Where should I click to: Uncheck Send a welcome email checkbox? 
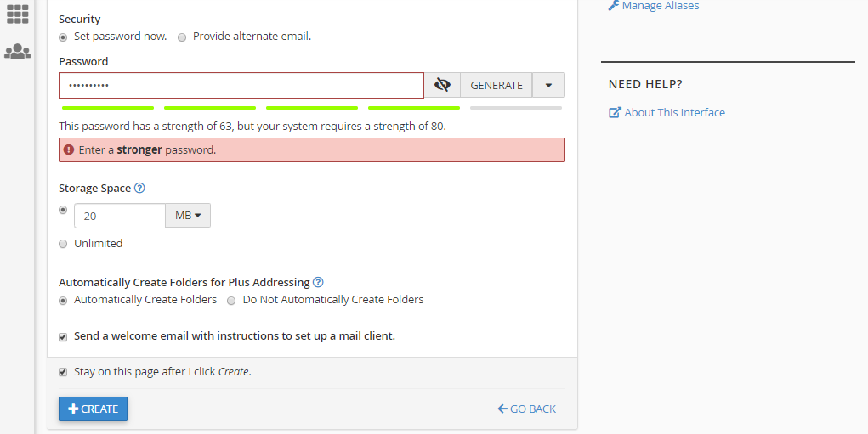(63, 336)
